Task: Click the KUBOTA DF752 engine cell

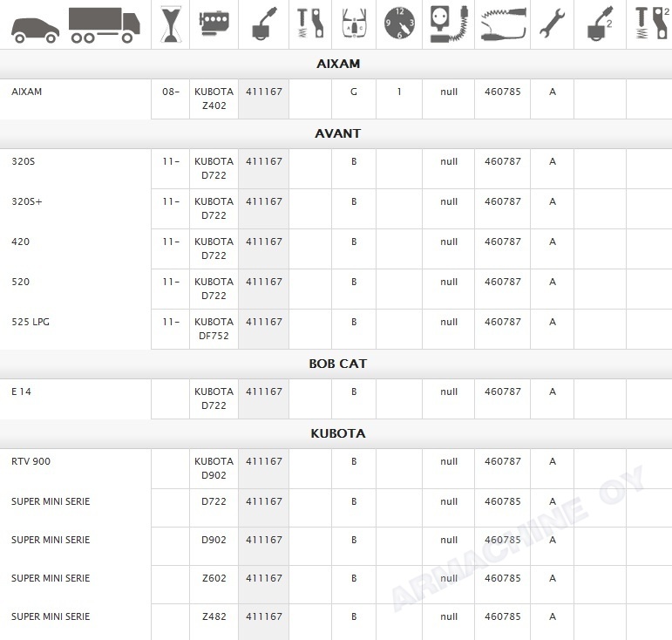Action: coord(214,329)
